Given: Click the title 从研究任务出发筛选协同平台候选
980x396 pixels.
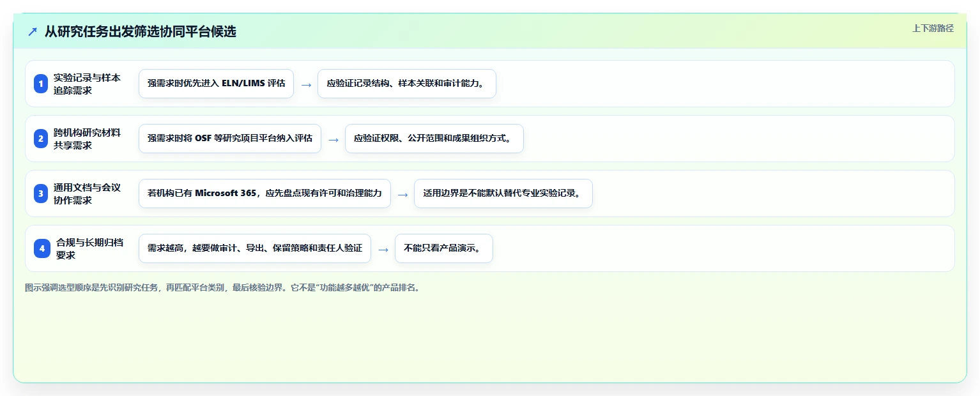Looking at the screenshot, I should [x=141, y=31].
